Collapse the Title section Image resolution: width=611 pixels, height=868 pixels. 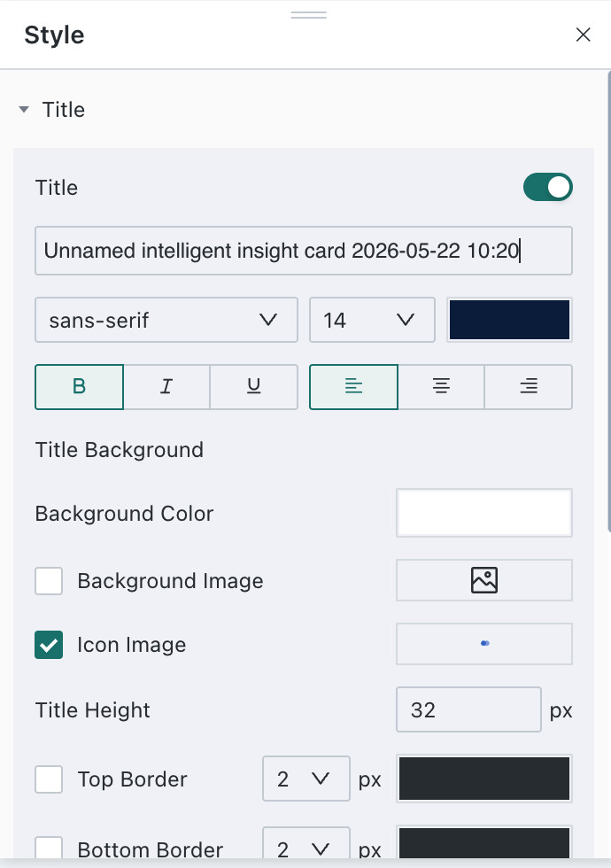click(24, 110)
